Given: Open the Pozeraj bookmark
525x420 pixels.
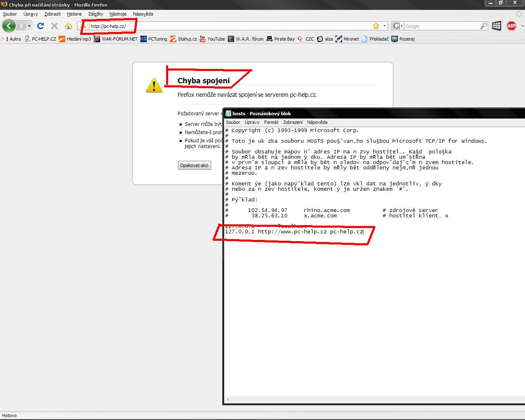Looking at the screenshot, I should click(403, 39).
